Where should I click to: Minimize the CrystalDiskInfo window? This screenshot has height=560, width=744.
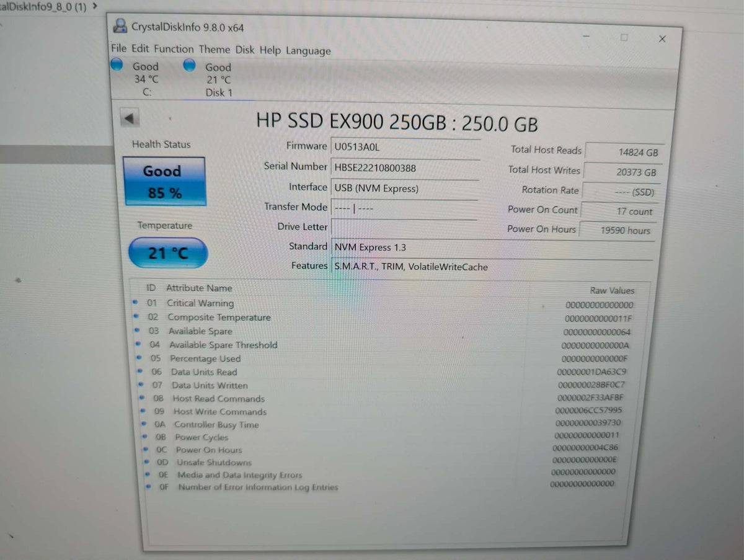(587, 37)
